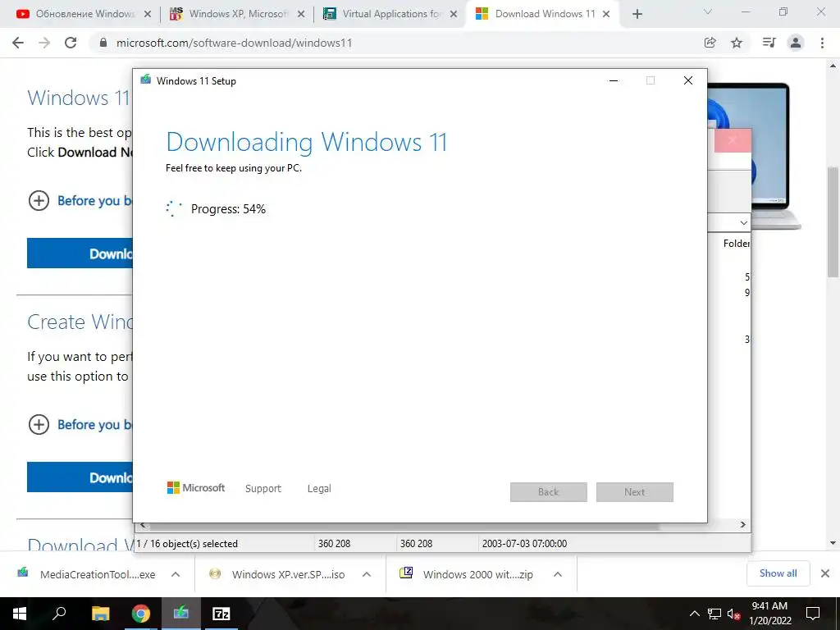The height and width of the screenshot is (630, 840).
Task: Click the page vertical scrollbar thumb
Action: 833,221
